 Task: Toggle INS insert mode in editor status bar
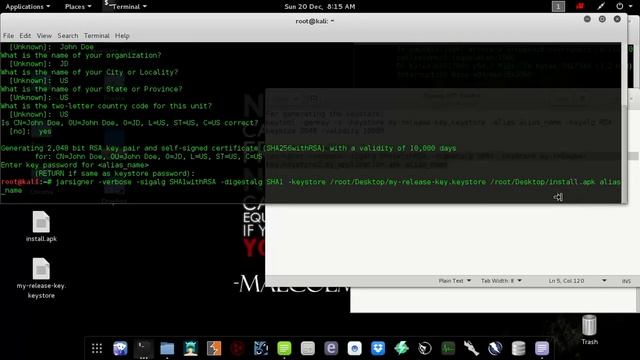[x=626, y=281]
